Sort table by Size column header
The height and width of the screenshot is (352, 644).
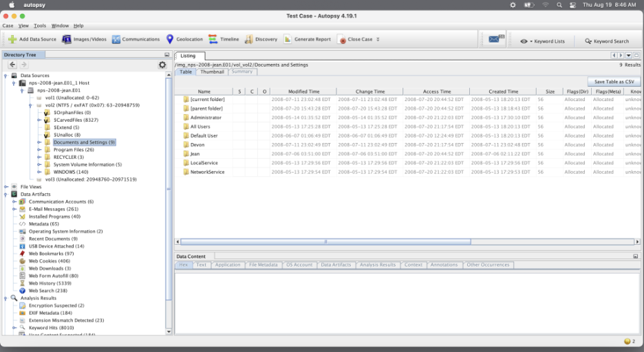point(550,91)
